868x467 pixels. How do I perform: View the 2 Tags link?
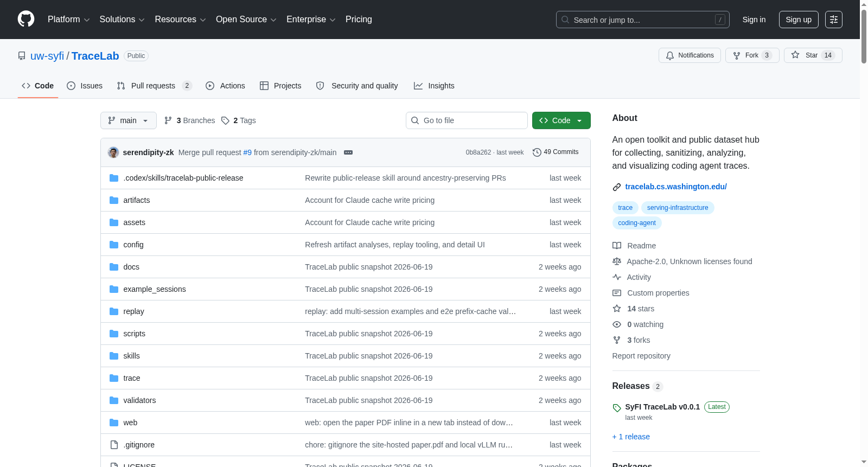point(239,120)
